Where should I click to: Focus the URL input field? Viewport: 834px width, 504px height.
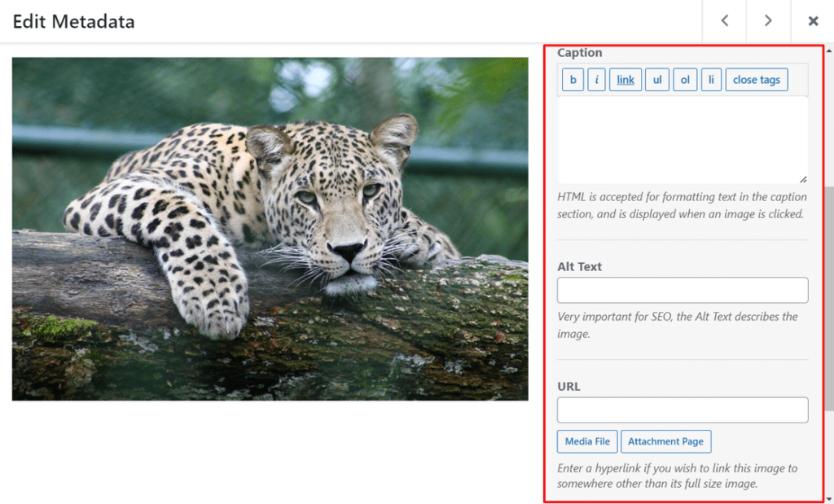682,410
